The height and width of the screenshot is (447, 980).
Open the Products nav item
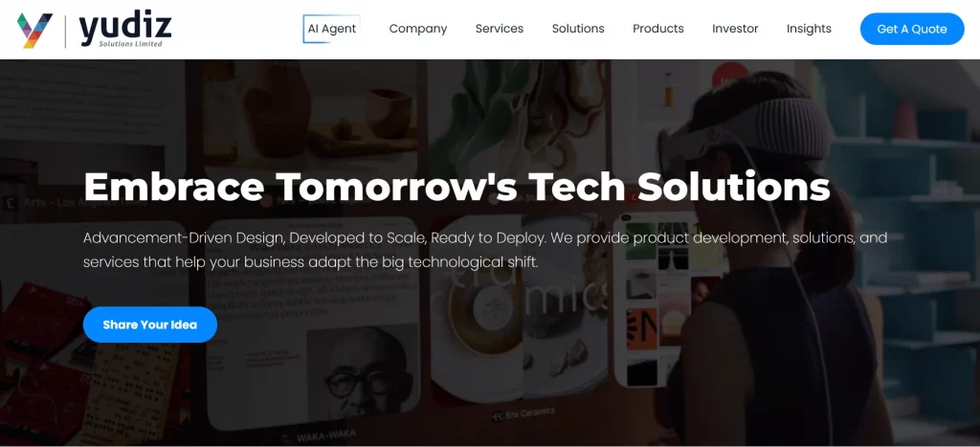[658, 29]
